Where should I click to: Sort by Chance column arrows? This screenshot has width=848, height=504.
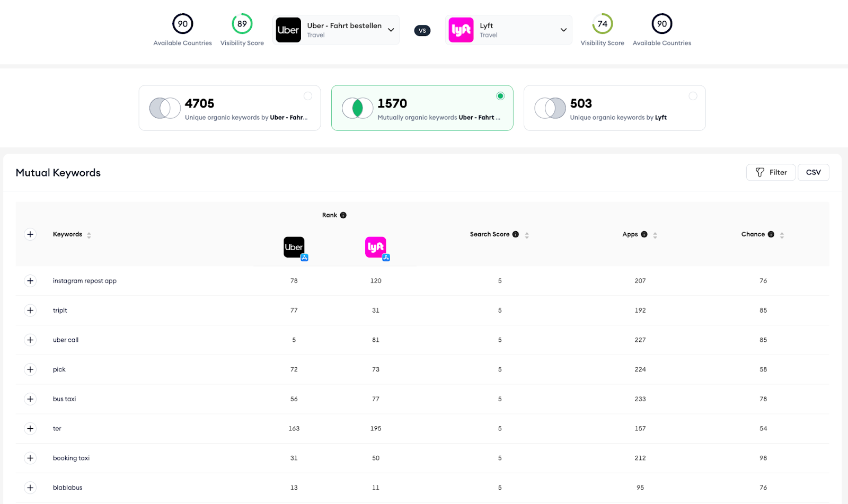coord(782,235)
